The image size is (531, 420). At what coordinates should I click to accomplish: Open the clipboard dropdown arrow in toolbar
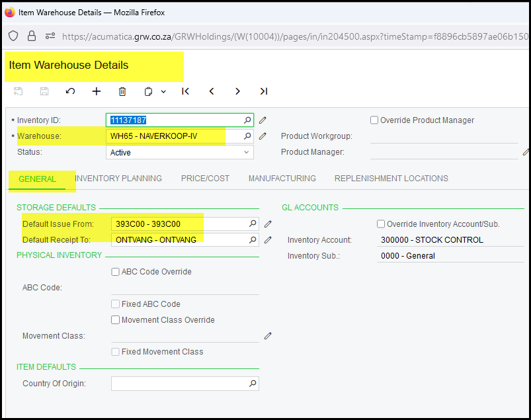click(x=163, y=92)
